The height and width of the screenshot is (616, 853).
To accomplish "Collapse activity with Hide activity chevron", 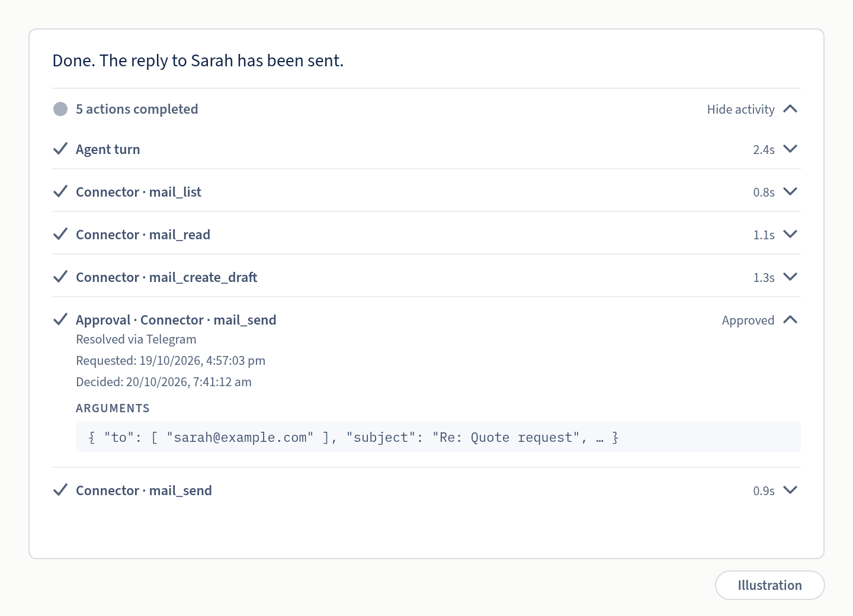I will click(790, 109).
